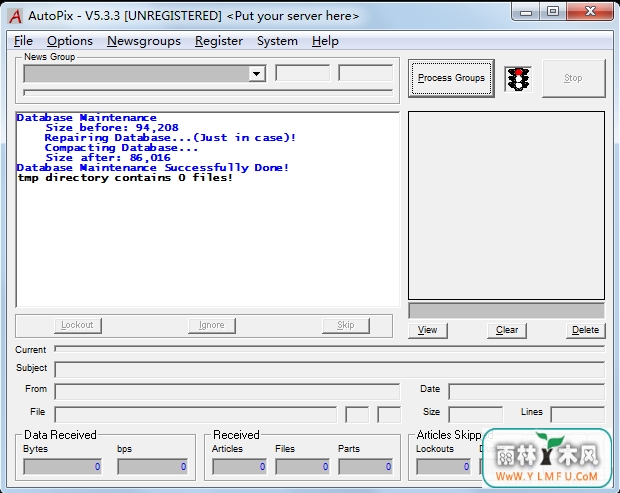The image size is (620, 493).
Task: Click the Bytes counter field
Action: (63, 467)
